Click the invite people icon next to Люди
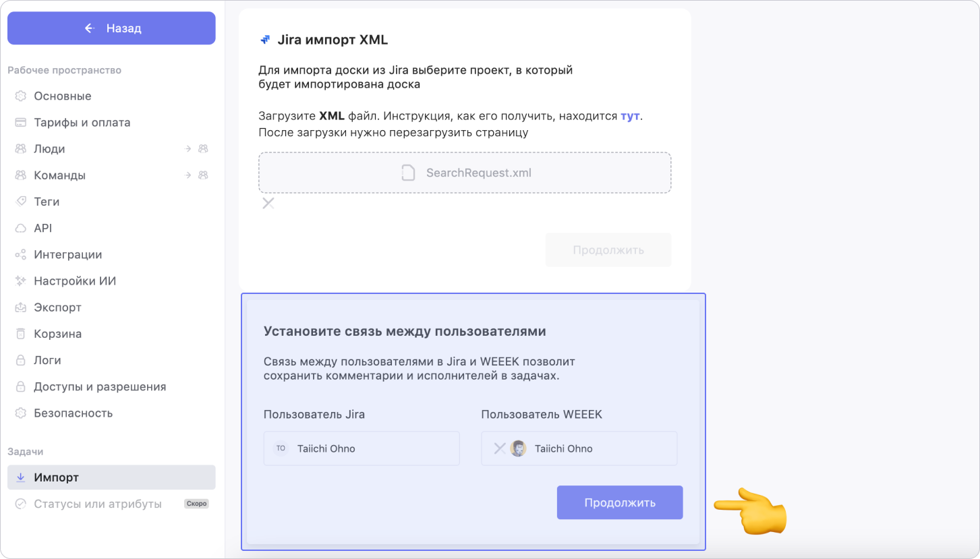Screen dimensions: 980x559 click(202, 149)
